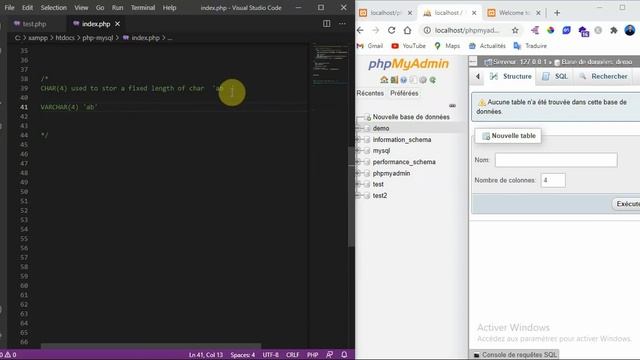Close the index.php editor tab
Screen dimensions: 640x360
pos(118,24)
